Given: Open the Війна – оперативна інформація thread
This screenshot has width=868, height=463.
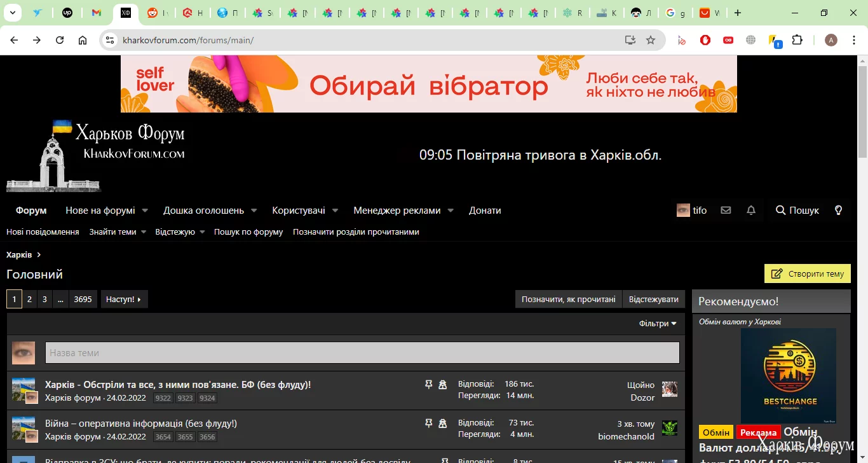Looking at the screenshot, I should tap(141, 424).
